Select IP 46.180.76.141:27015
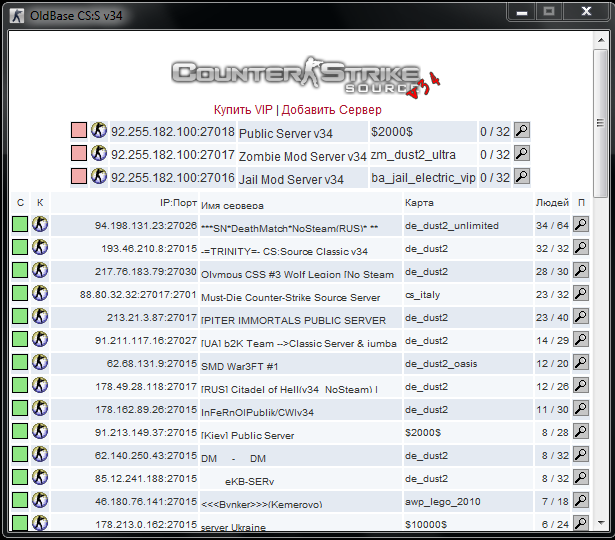 146,502
